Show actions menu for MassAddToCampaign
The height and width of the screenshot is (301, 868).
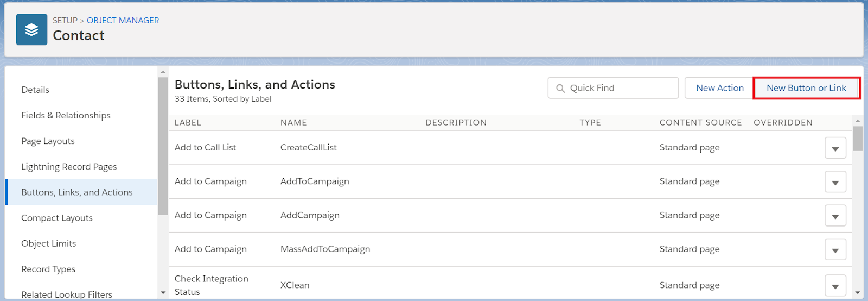click(x=835, y=249)
